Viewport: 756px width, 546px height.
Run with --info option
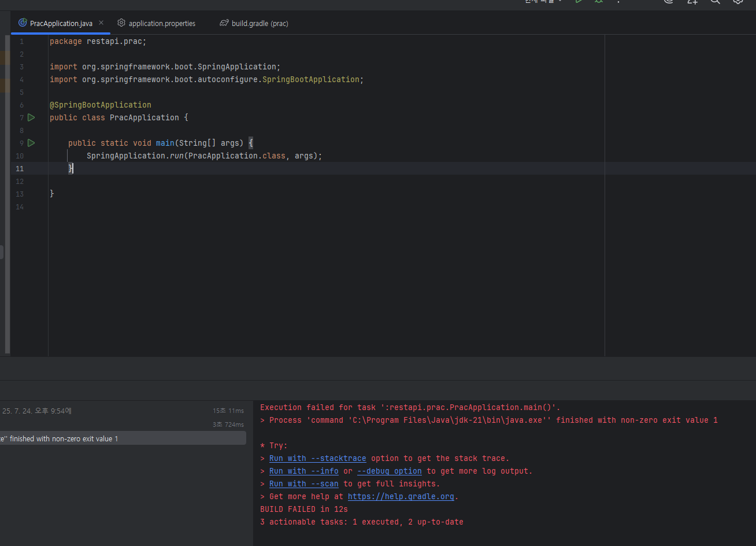(x=303, y=471)
